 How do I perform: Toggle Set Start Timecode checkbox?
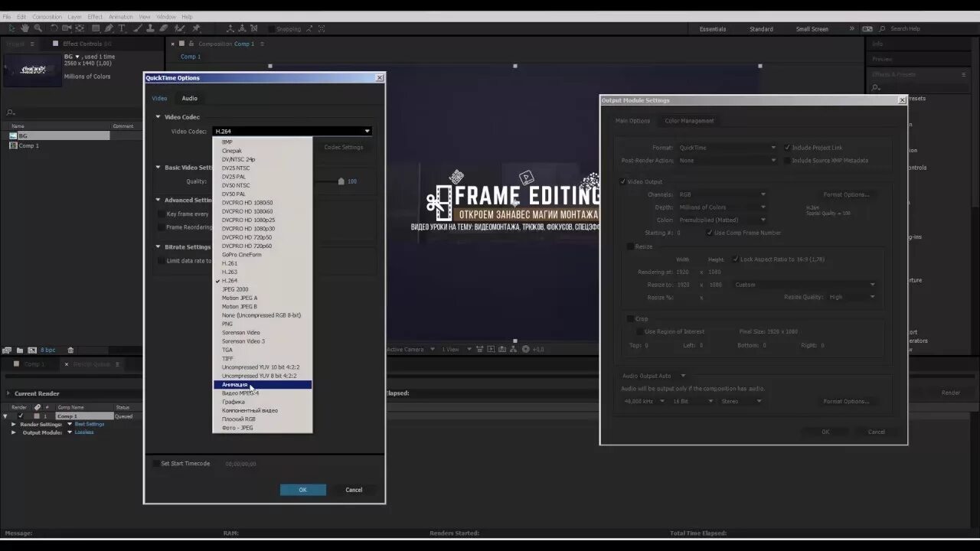pyautogui.click(x=155, y=464)
